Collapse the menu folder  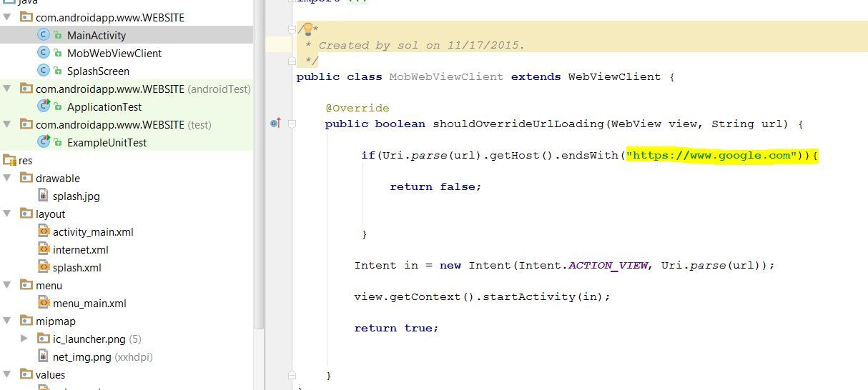point(7,285)
